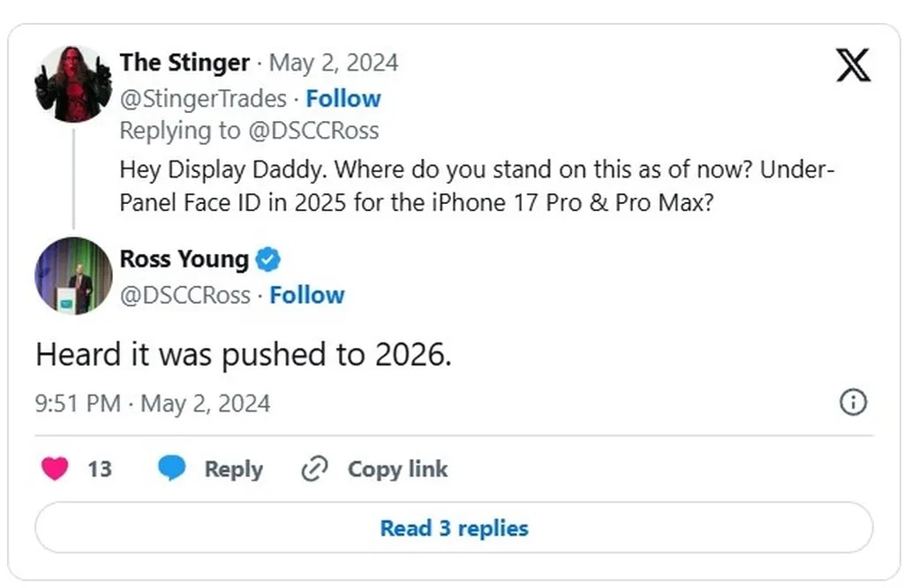Open The Stinger's profile avatar
This screenshot has height=588, width=904.
tap(73, 84)
